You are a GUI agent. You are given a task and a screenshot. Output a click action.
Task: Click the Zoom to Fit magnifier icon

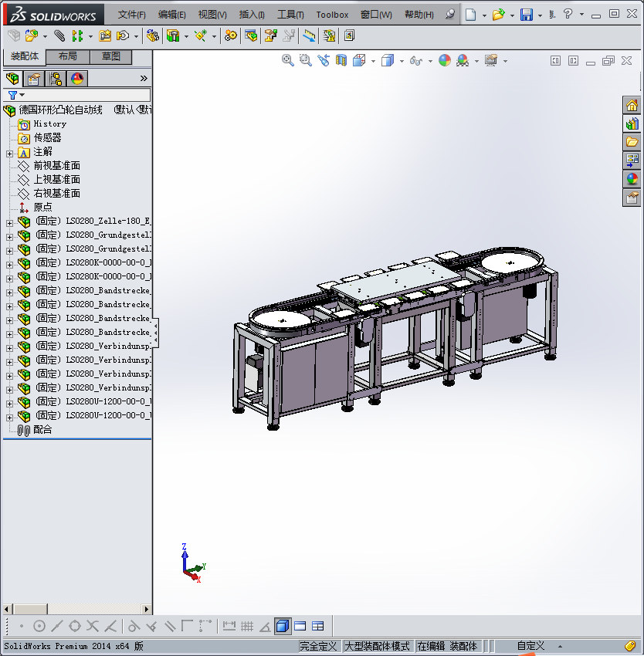click(288, 60)
